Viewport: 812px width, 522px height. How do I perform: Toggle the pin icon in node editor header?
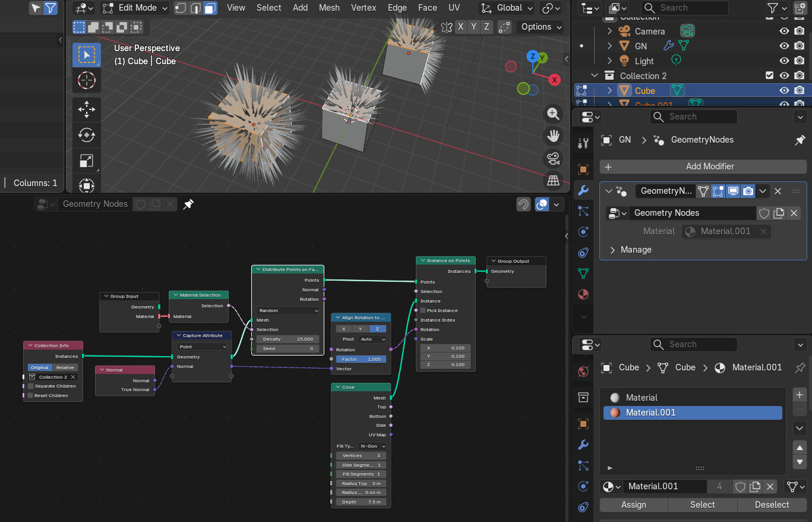188,205
